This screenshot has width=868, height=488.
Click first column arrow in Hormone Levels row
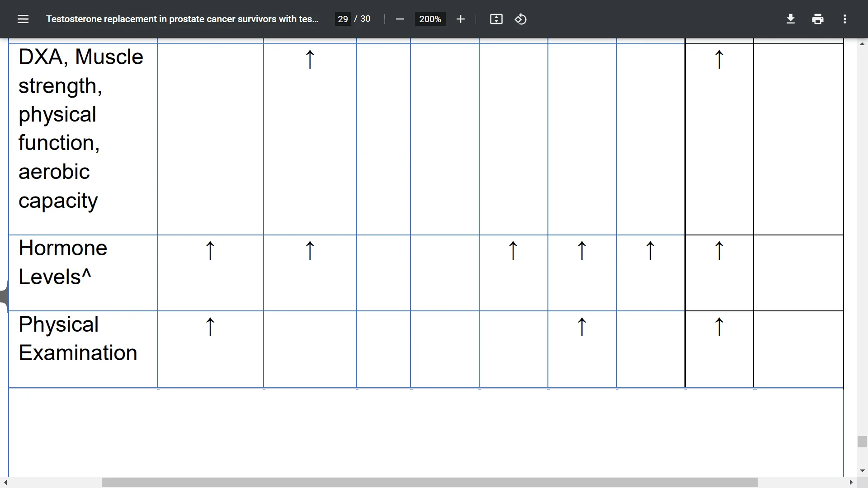pyautogui.click(x=210, y=250)
